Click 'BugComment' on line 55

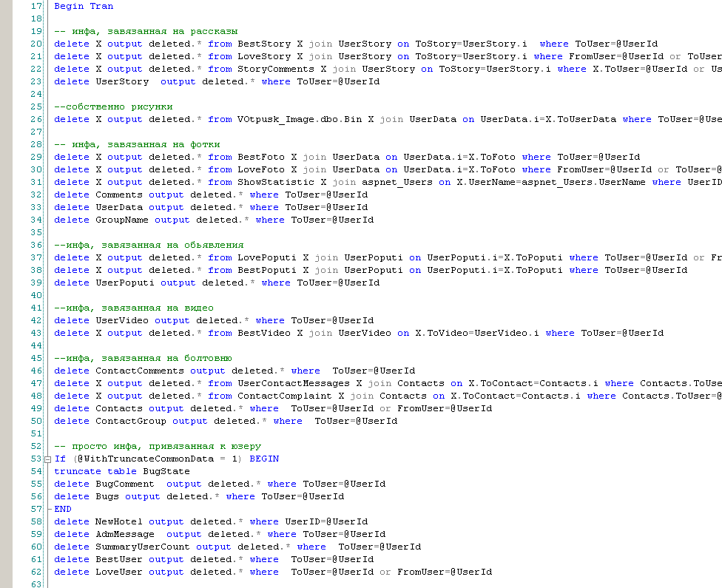click(125, 484)
